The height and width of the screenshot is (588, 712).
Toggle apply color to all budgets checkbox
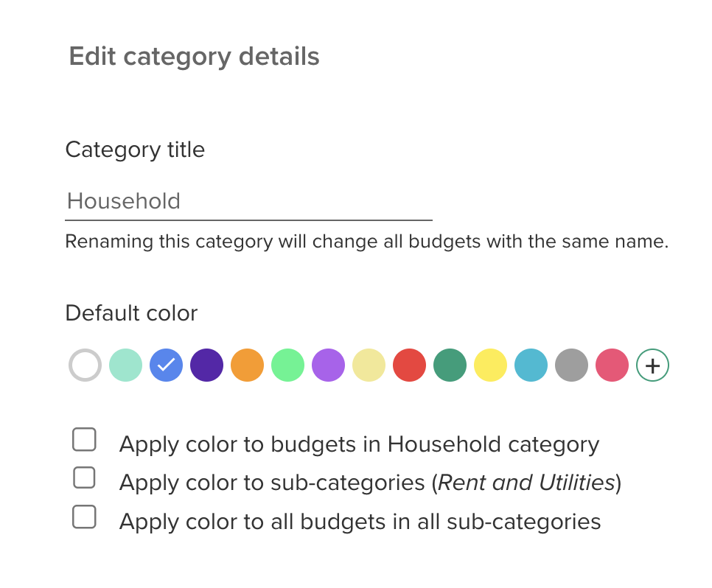[x=85, y=518]
